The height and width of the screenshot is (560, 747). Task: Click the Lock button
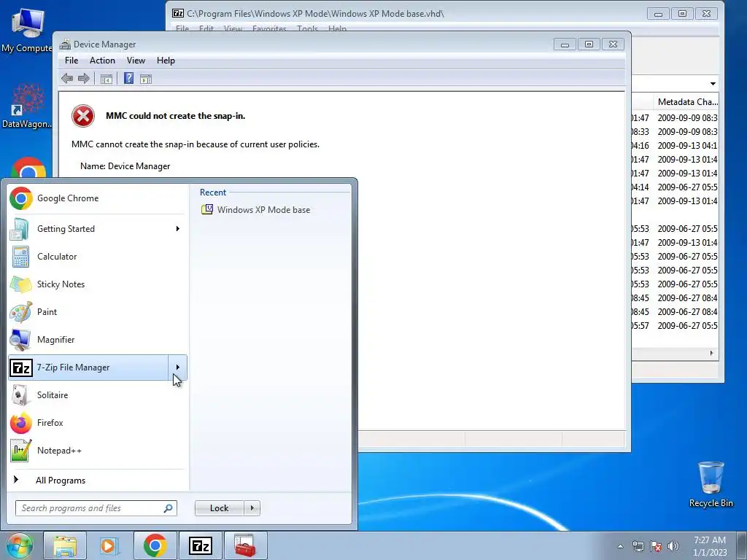(x=219, y=508)
